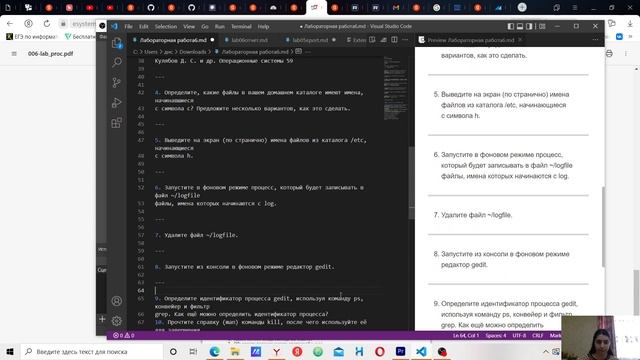This screenshot has width=640, height=360.
Task: Open the Windows Start menu
Action: click(10, 351)
